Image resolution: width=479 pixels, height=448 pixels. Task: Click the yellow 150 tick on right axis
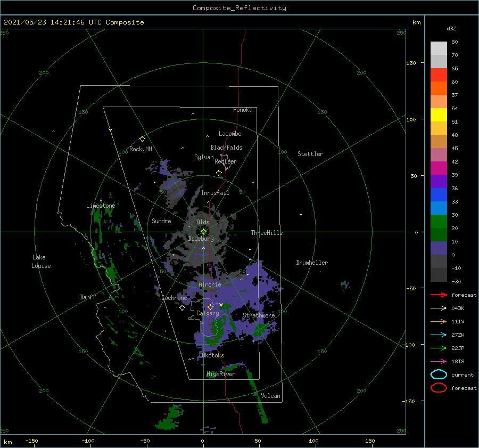point(411,63)
